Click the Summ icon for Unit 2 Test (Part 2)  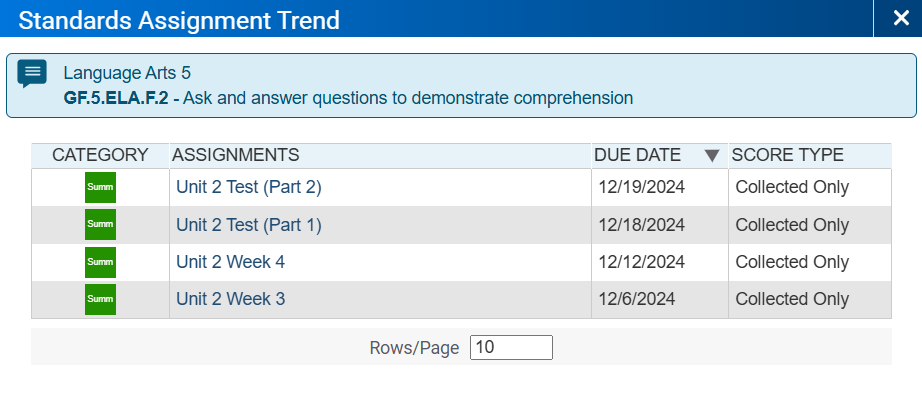tap(100, 187)
